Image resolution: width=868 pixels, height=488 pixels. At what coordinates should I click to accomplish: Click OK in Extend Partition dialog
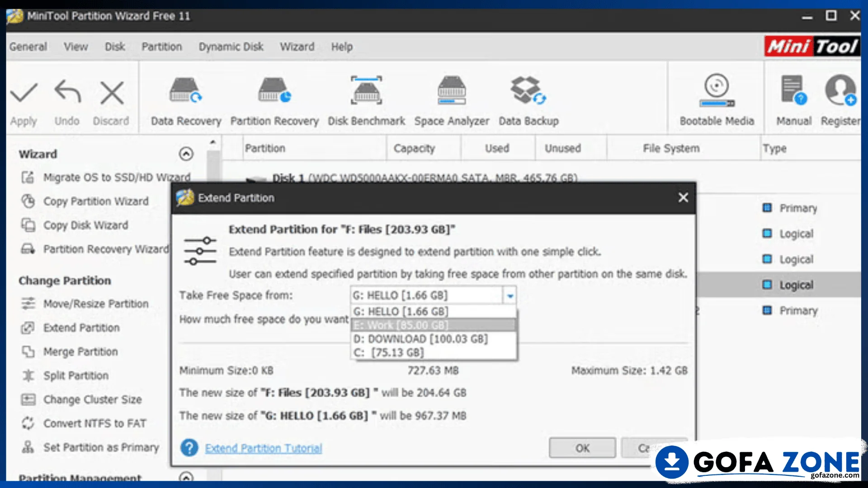582,448
